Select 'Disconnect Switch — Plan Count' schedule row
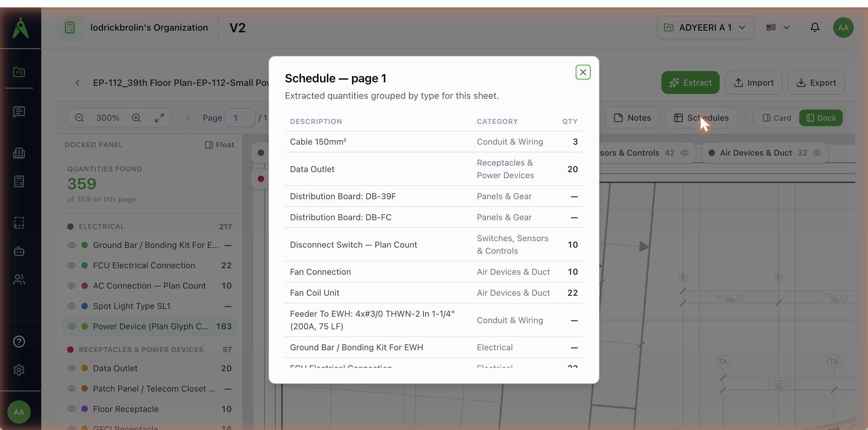The width and height of the screenshot is (868, 430). click(434, 244)
